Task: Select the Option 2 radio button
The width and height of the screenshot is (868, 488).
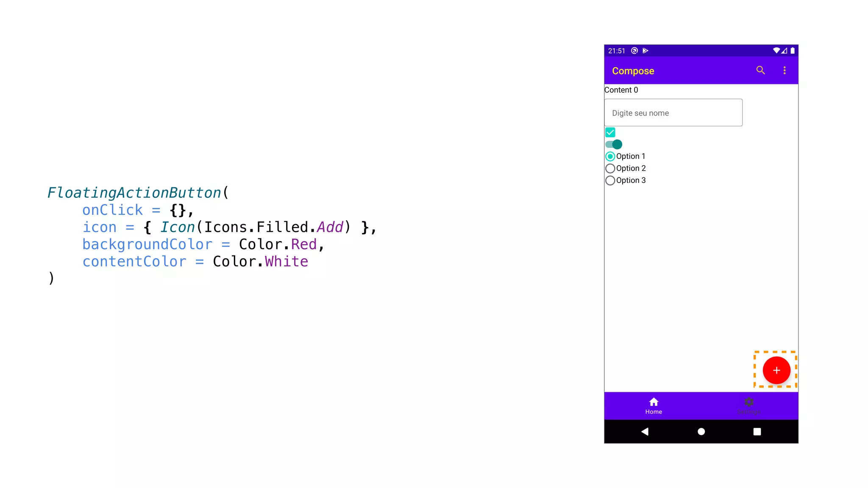Action: [610, 168]
